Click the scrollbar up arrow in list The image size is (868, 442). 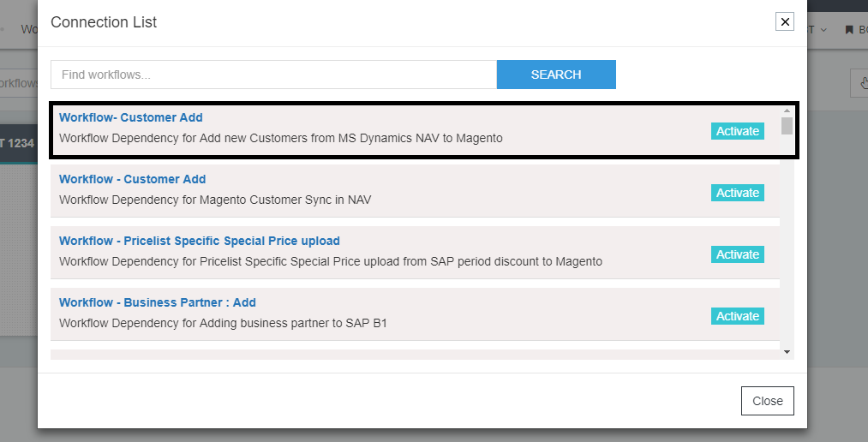pyautogui.click(x=787, y=110)
